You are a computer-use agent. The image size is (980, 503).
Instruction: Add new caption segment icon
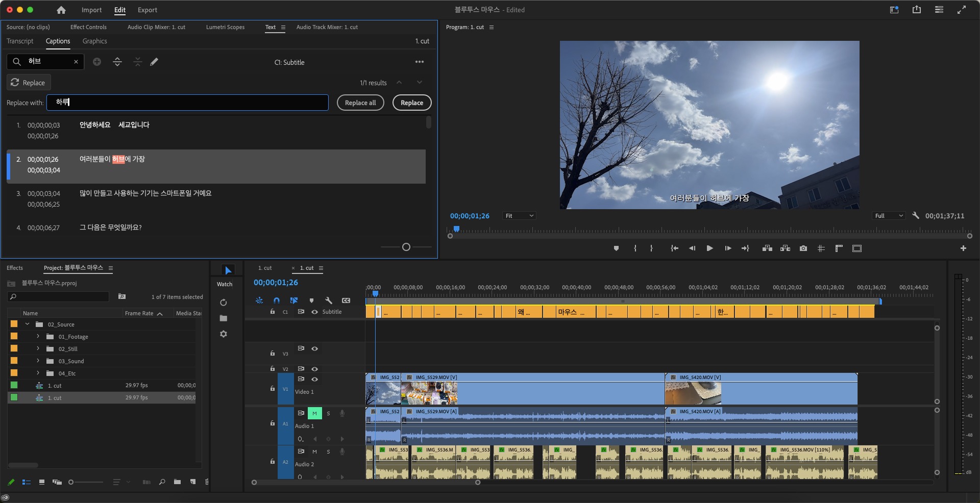click(97, 62)
